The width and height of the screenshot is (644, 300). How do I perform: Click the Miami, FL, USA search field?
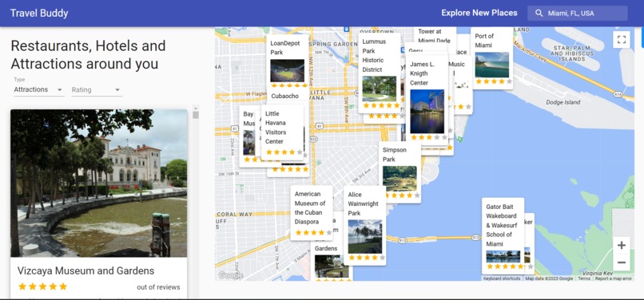[578, 13]
